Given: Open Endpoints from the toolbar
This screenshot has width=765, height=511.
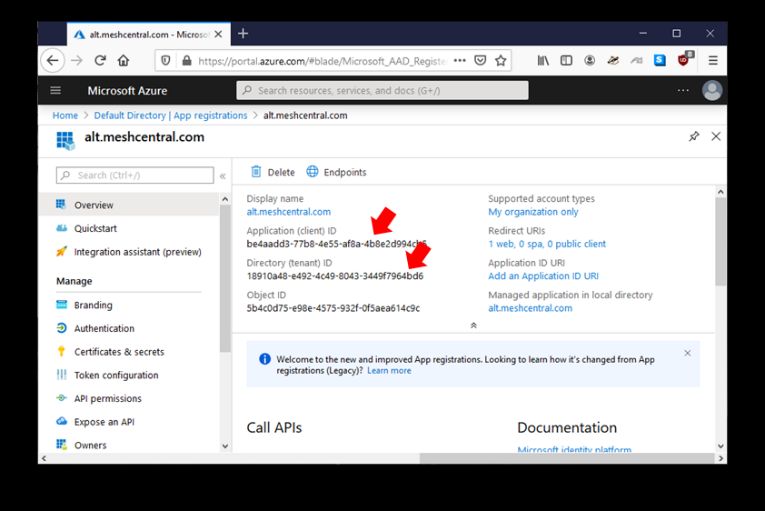Looking at the screenshot, I should 336,172.
